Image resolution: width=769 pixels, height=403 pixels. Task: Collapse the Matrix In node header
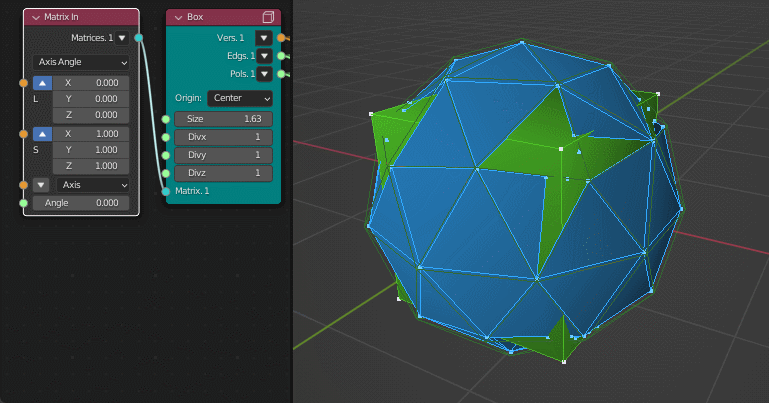(35, 17)
